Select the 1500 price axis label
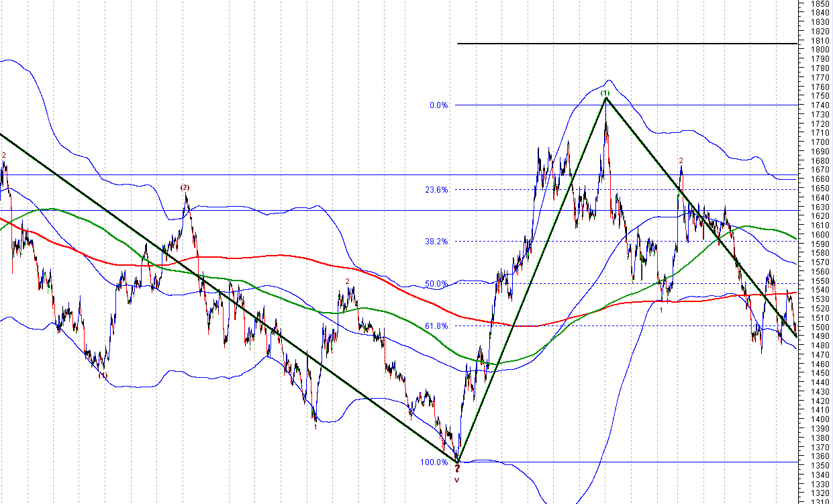 (x=819, y=327)
